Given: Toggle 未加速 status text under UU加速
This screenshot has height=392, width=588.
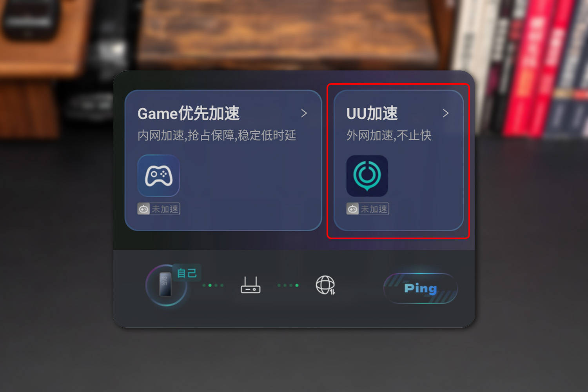Looking at the screenshot, I should click(x=374, y=209).
